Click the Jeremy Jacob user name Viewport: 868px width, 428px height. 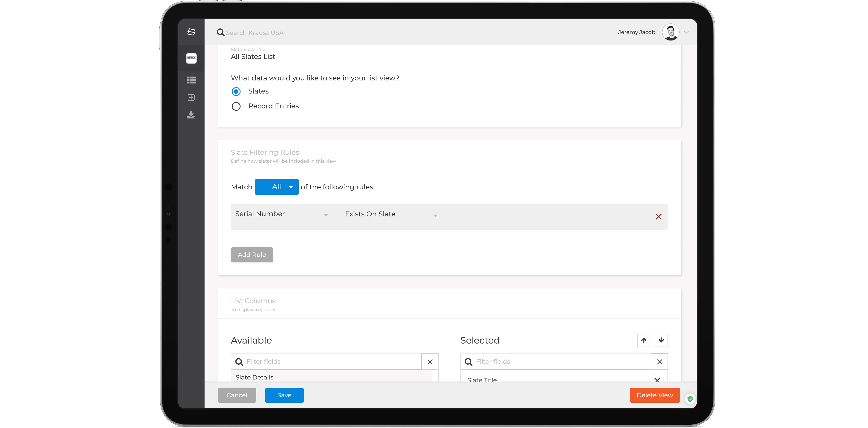coord(637,32)
